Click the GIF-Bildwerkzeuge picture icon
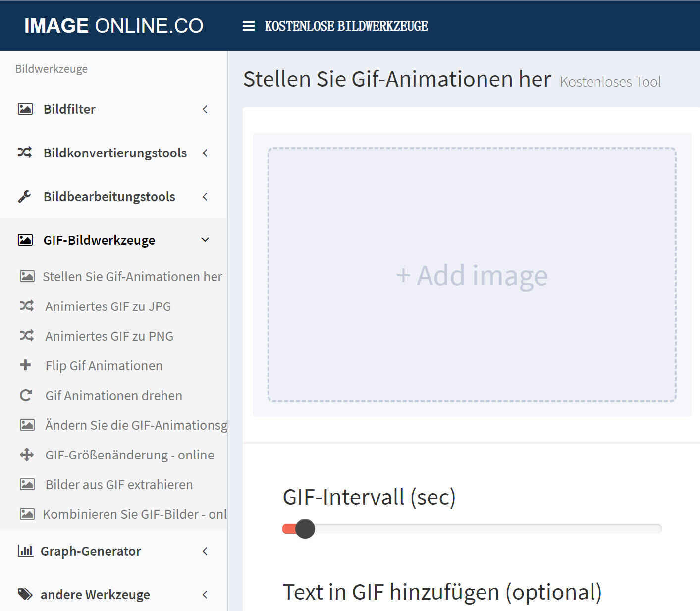700x611 pixels. click(25, 240)
